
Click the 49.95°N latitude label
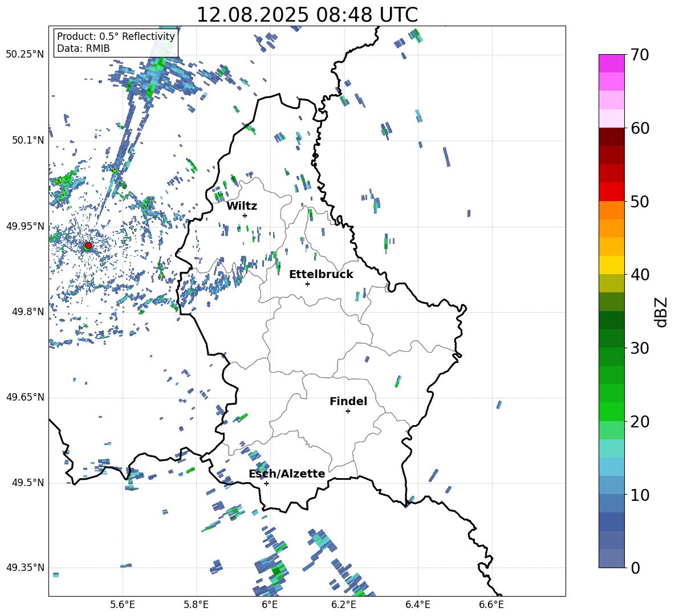pos(26,226)
